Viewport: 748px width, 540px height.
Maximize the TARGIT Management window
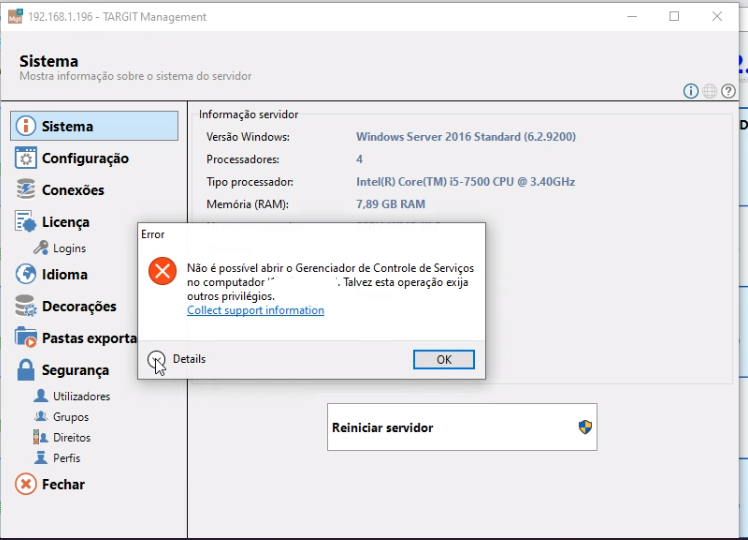[674, 16]
